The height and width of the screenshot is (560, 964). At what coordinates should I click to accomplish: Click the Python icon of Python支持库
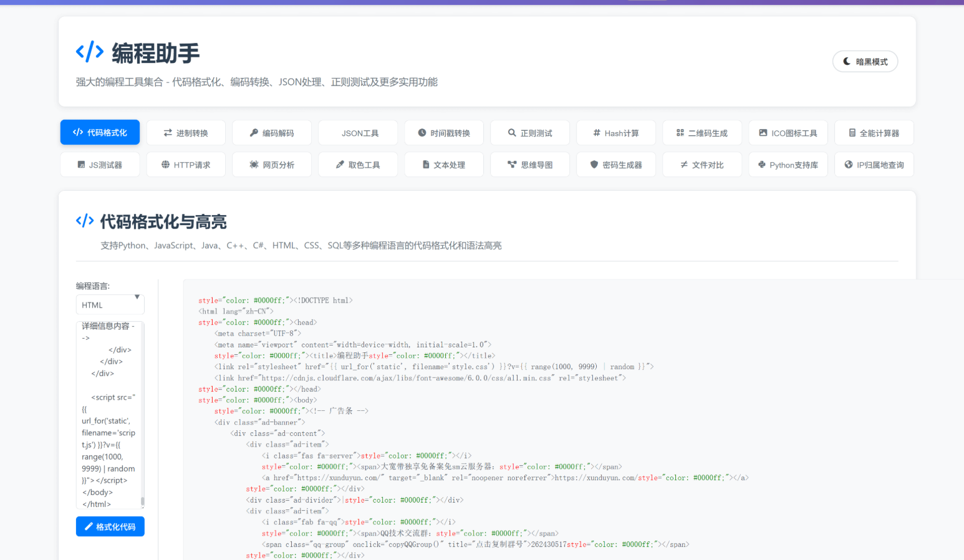tap(762, 165)
